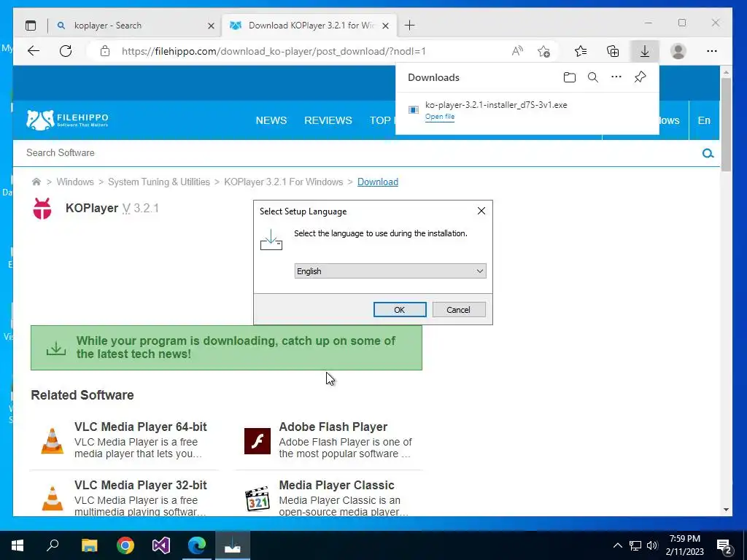The width and height of the screenshot is (747, 560).
Task: Go to home via breadcrumb house icon
Action: pos(36,182)
